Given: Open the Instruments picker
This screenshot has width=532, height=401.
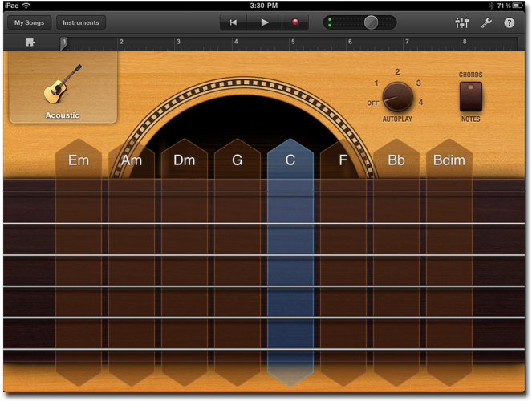Looking at the screenshot, I should 81,22.
